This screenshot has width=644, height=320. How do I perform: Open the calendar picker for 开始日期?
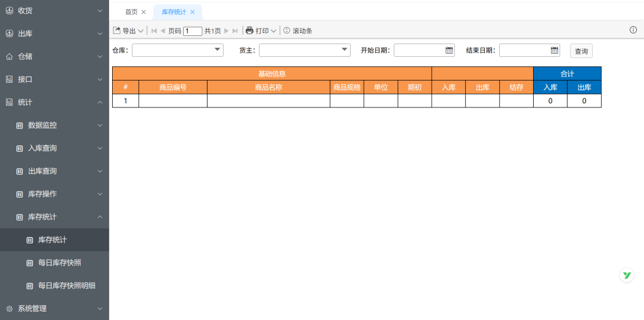(450, 51)
